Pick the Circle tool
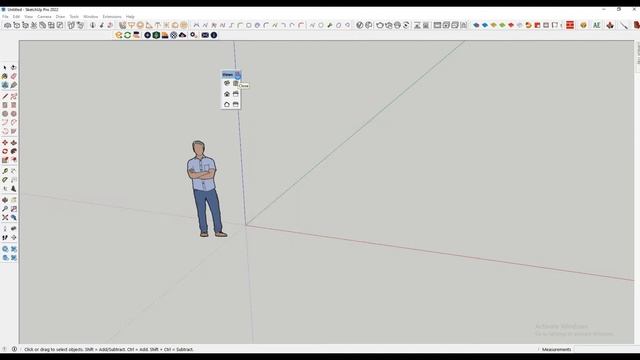Image resolution: width=640 pixels, height=360 pixels. (5, 114)
